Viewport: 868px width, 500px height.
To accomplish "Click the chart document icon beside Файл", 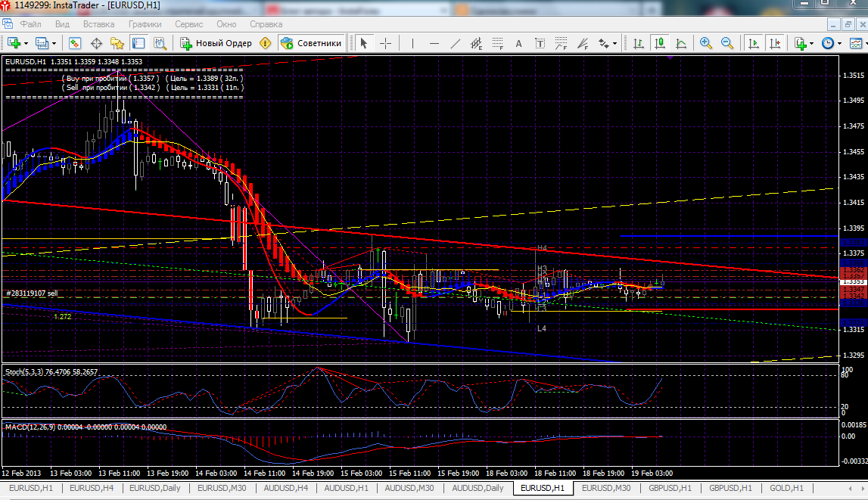I will coord(8,23).
